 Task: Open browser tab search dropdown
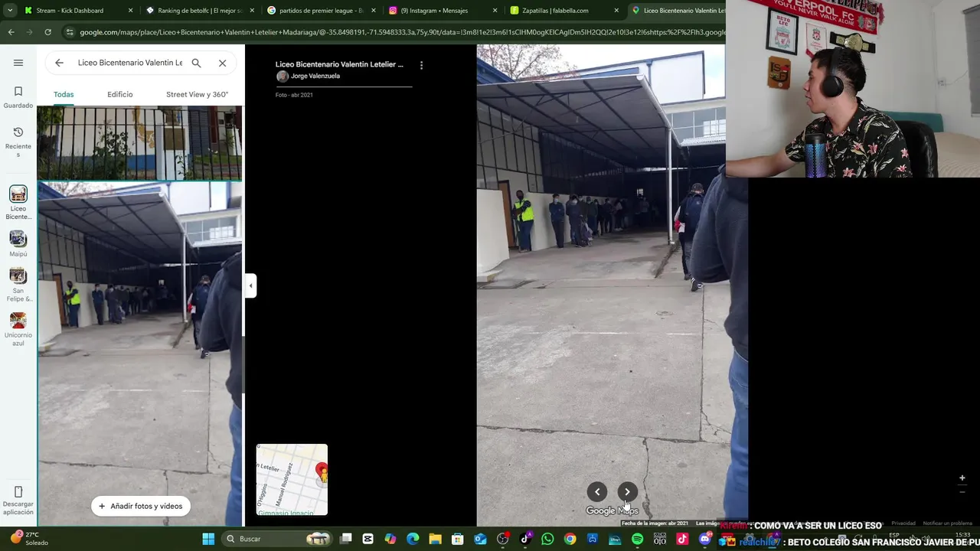click(8, 11)
